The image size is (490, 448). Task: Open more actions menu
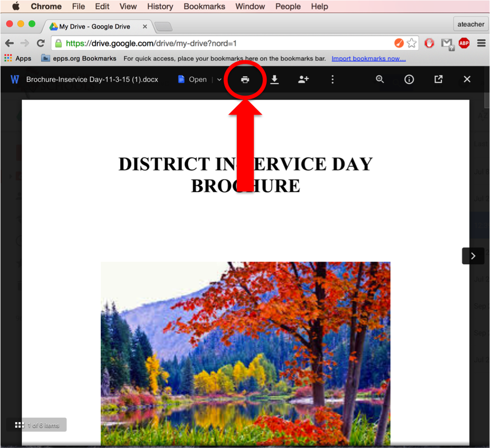[333, 80]
